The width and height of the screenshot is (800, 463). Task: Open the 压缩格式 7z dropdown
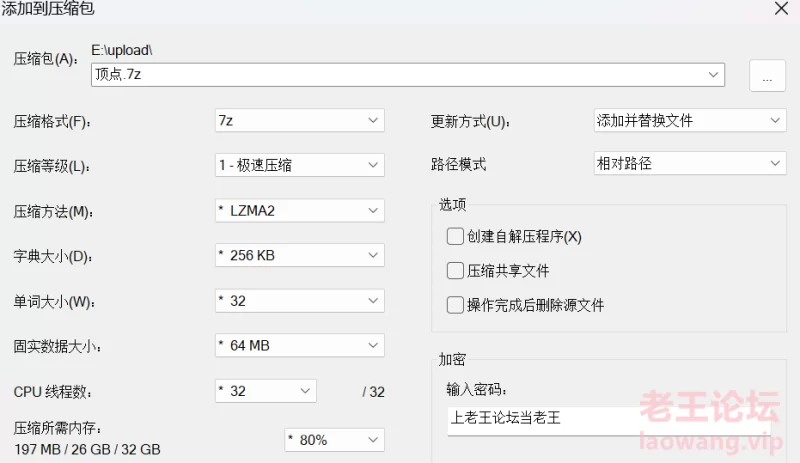click(x=299, y=120)
